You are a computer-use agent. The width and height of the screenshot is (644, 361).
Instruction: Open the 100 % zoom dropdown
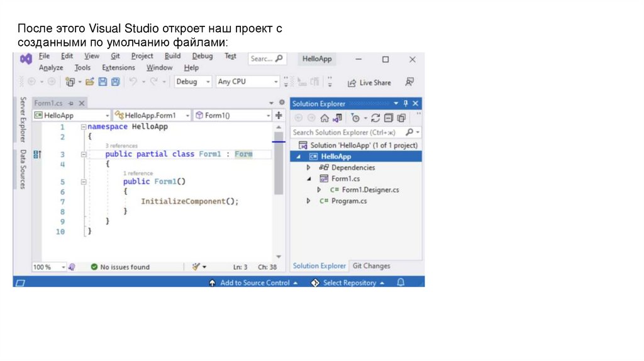[49, 267]
